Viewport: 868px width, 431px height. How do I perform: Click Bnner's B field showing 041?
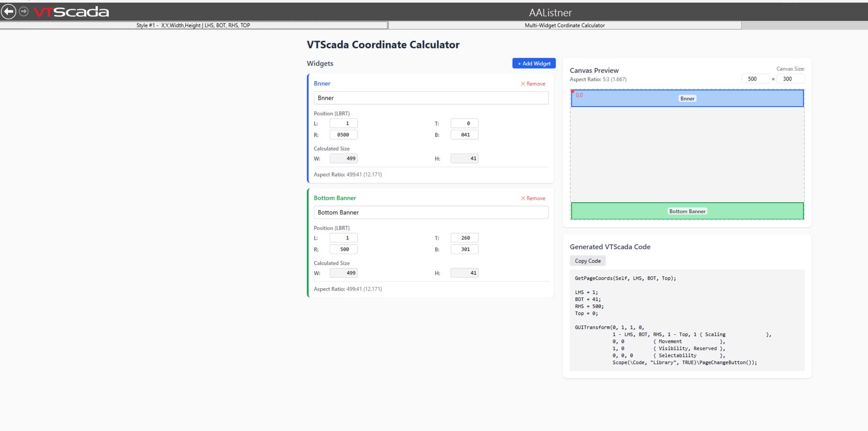[x=464, y=135]
